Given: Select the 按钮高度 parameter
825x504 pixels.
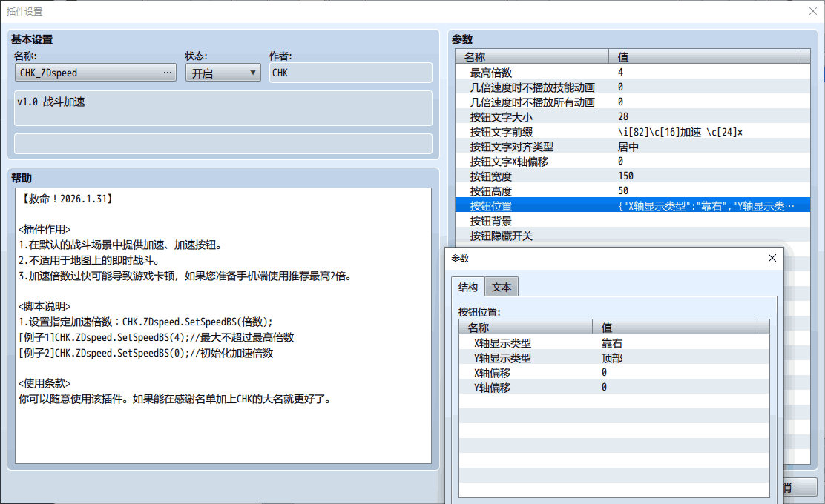Looking at the screenshot, I should 632,190.
